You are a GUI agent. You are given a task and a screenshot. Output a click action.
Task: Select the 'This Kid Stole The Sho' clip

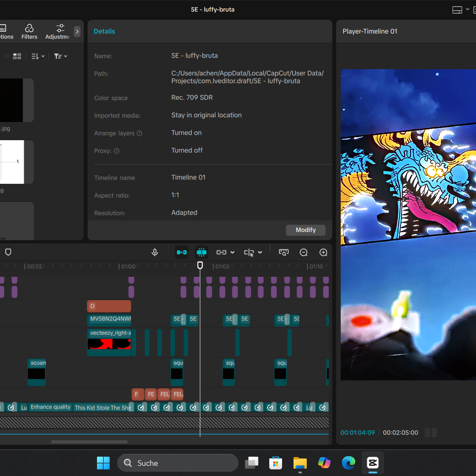[103, 407]
